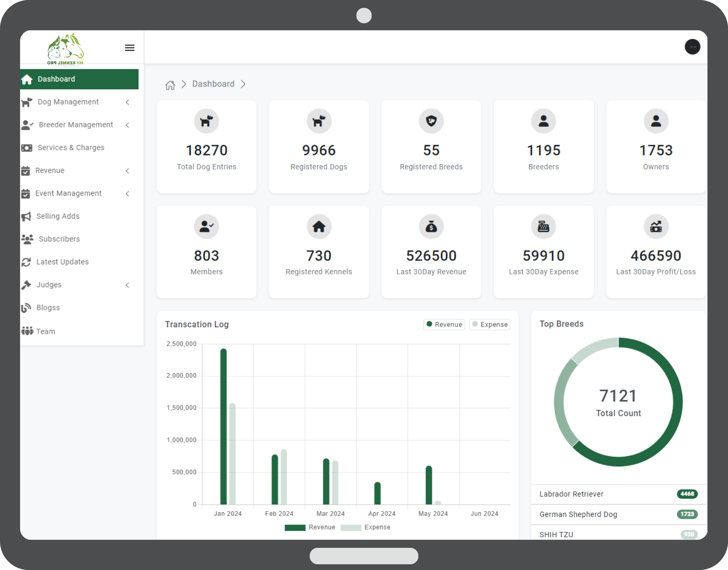Click the 4468 count badge

tap(687, 494)
